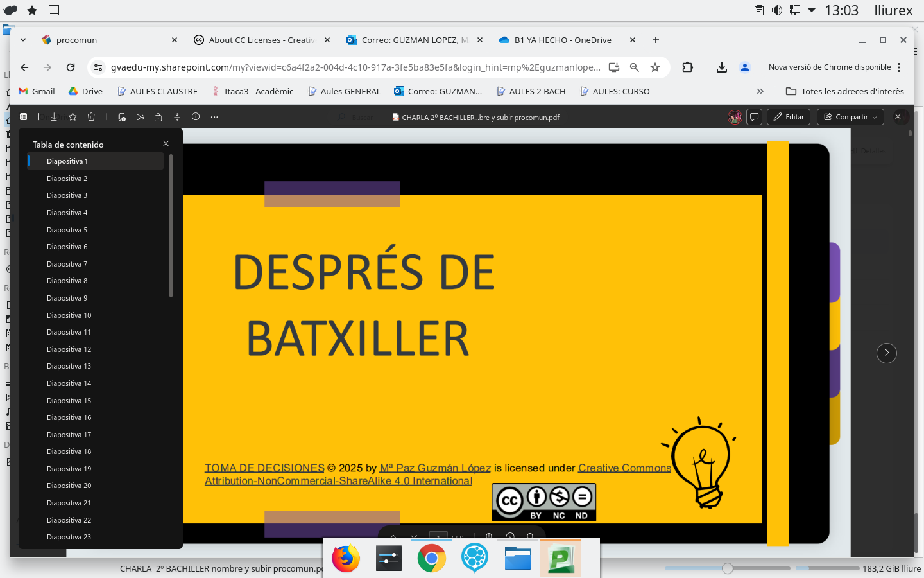Viewport: 924px width, 578px height.
Task: Select Diapositiva 12 in table of contents
Action: point(69,349)
